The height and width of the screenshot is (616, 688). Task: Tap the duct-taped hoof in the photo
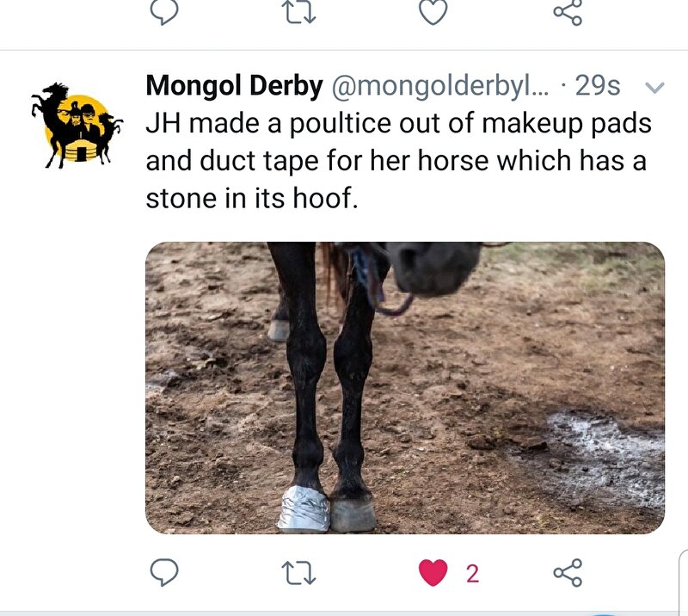[x=304, y=508]
